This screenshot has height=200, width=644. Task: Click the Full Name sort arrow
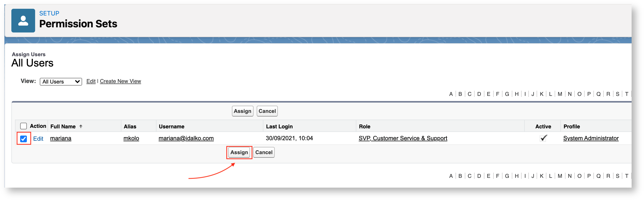(81, 126)
